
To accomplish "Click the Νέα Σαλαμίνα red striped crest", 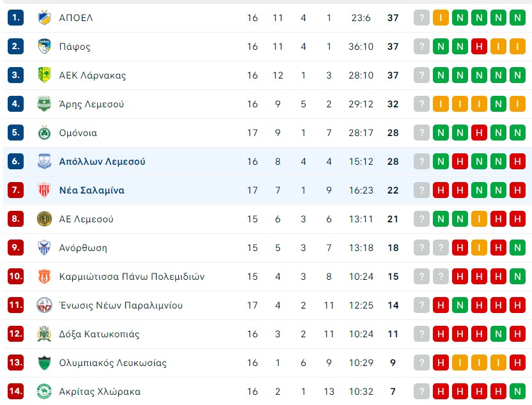I will pyautogui.click(x=45, y=190).
